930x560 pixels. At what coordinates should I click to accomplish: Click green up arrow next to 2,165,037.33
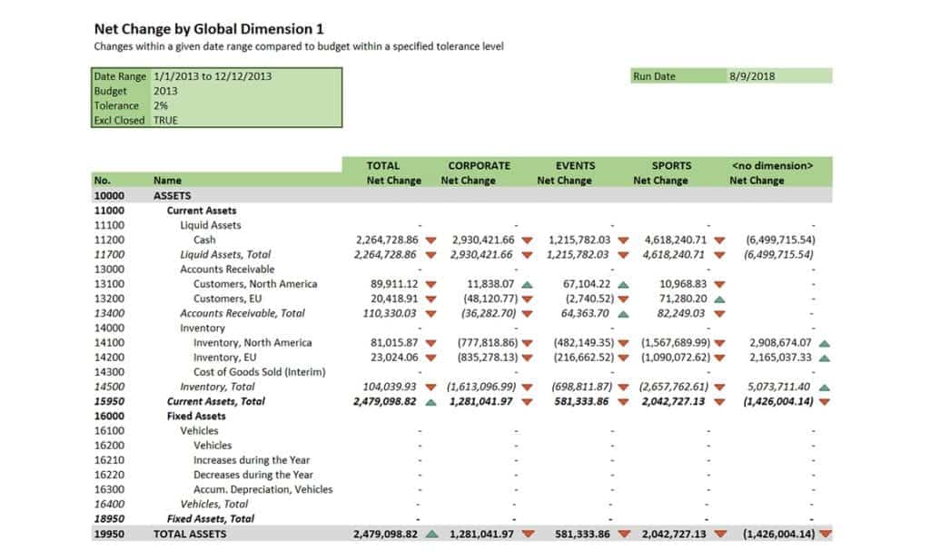[824, 358]
